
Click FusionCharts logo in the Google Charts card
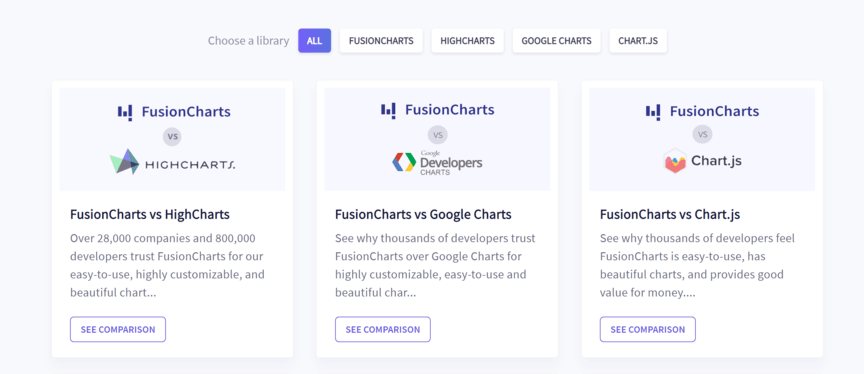click(x=438, y=110)
